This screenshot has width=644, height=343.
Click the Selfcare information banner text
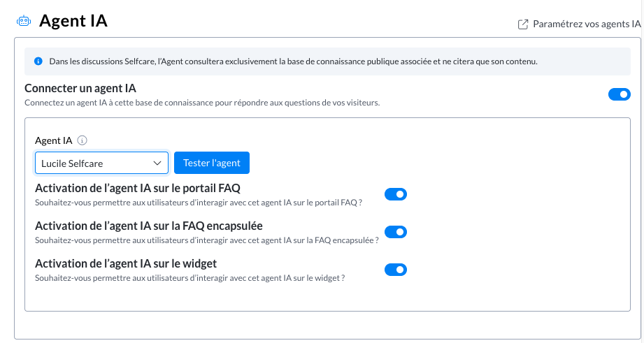293,61
